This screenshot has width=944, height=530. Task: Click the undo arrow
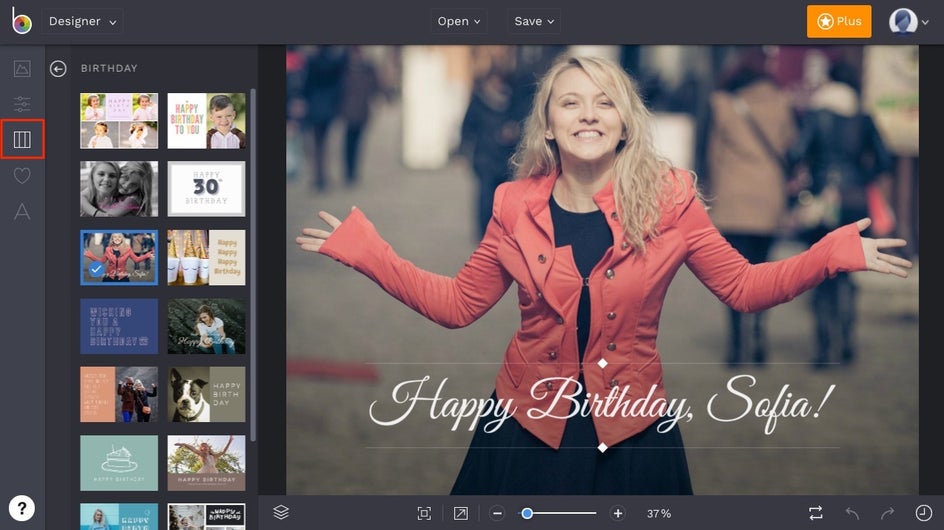[x=852, y=513]
